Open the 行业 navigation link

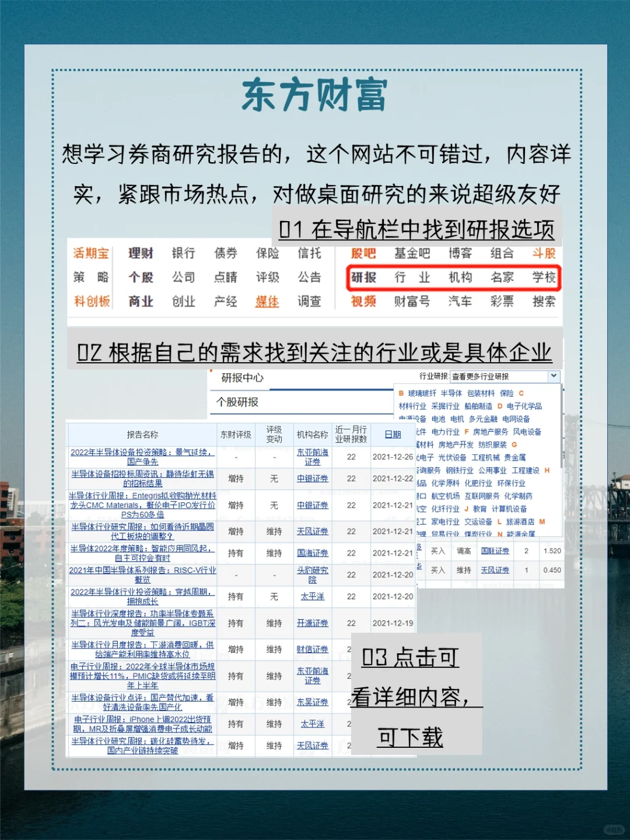point(412,278)
